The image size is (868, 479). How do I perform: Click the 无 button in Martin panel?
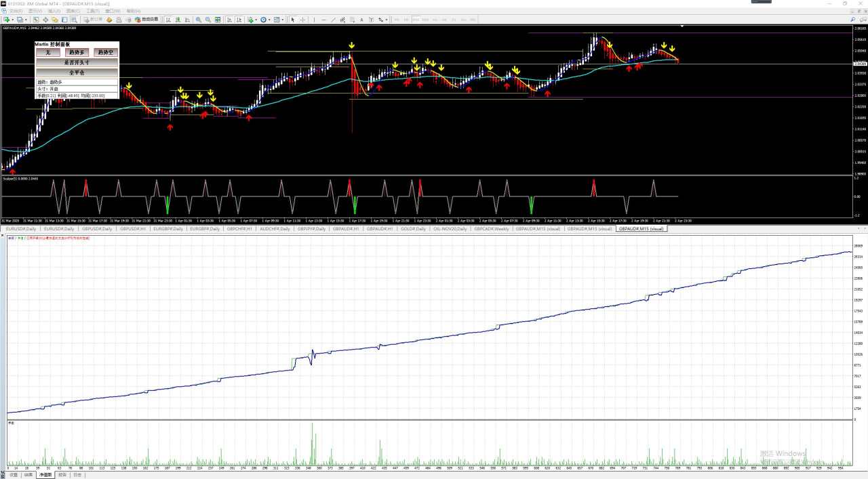coord(48,52)
